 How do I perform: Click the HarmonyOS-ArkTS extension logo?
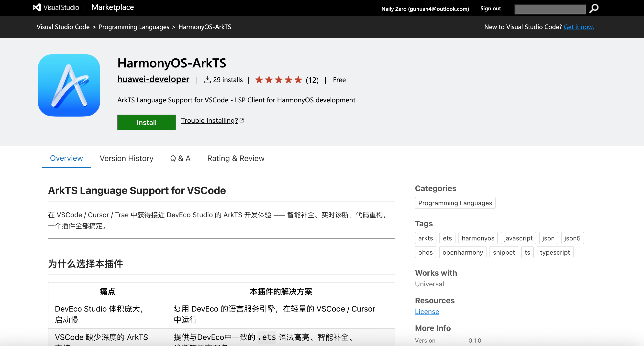pyautogui.click(x=69, y=85)
